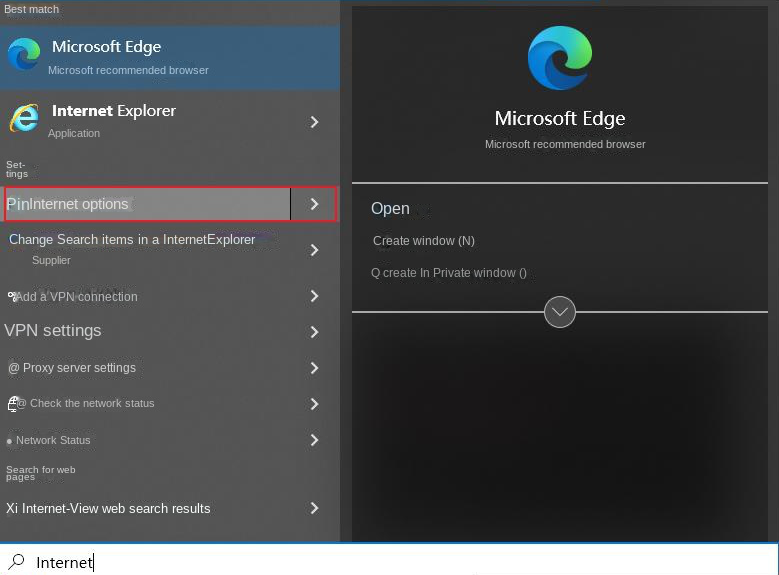Choose Create InPrivate window action
Screen dimensions: 779x575
[450, 273]
